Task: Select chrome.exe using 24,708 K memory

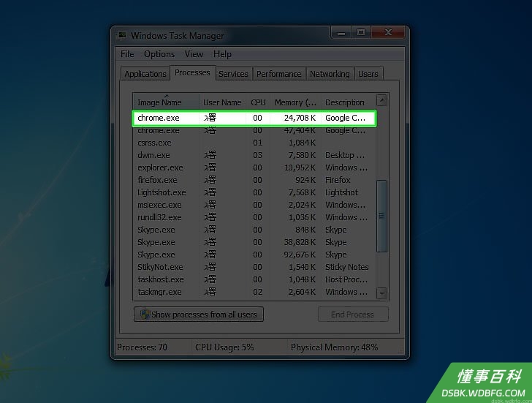Action: [x=254, y=118]
